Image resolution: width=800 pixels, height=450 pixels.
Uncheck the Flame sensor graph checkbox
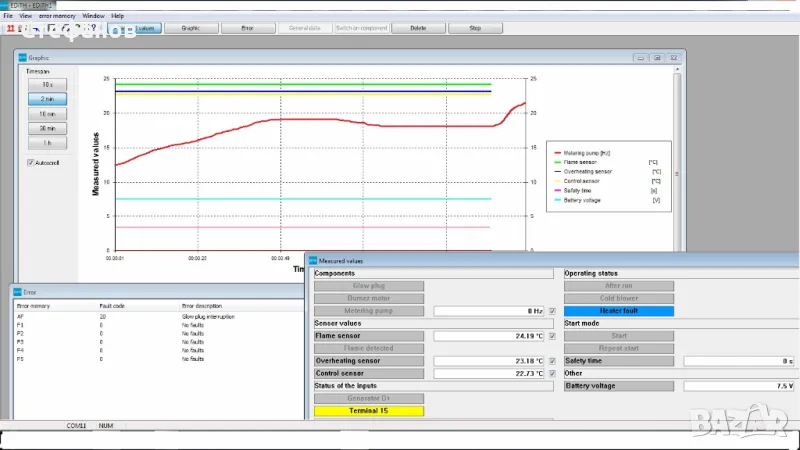coord(551,336)
